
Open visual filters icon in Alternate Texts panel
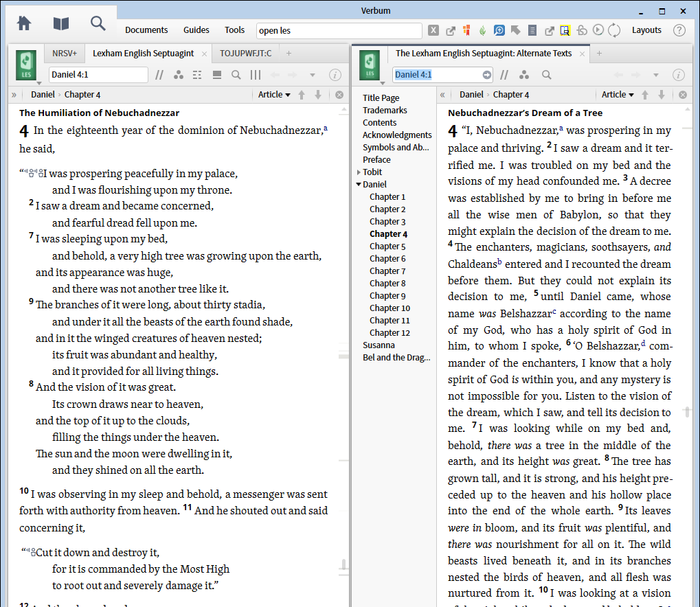(x=524, y=75)
